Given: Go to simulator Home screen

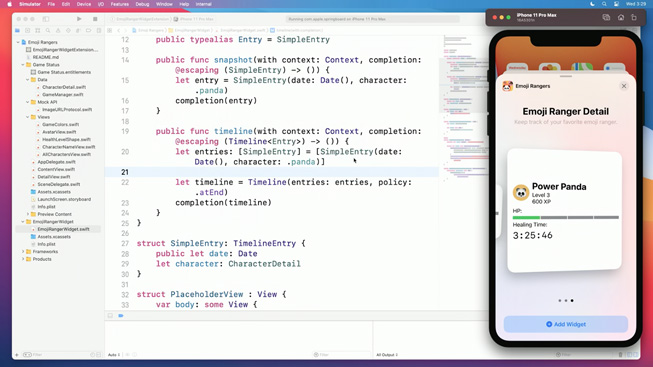Looking at the screenshot, I should click(x=621, y=17).
